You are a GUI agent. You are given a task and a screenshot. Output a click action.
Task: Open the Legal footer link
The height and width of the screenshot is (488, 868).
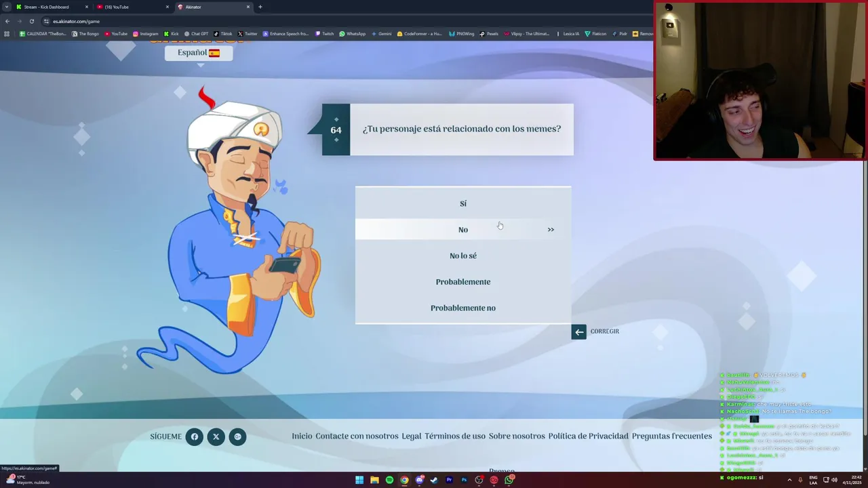pos(412,436)
